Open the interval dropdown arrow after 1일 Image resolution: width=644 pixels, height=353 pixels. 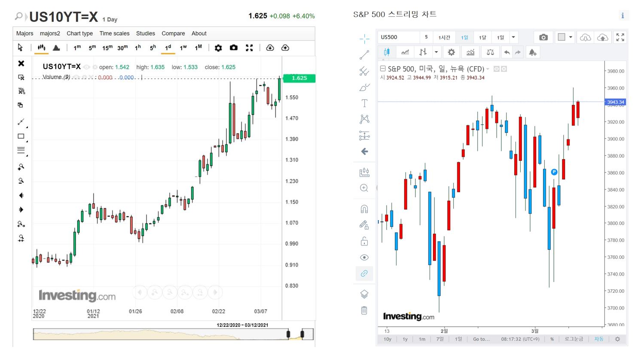click(513, 37)
